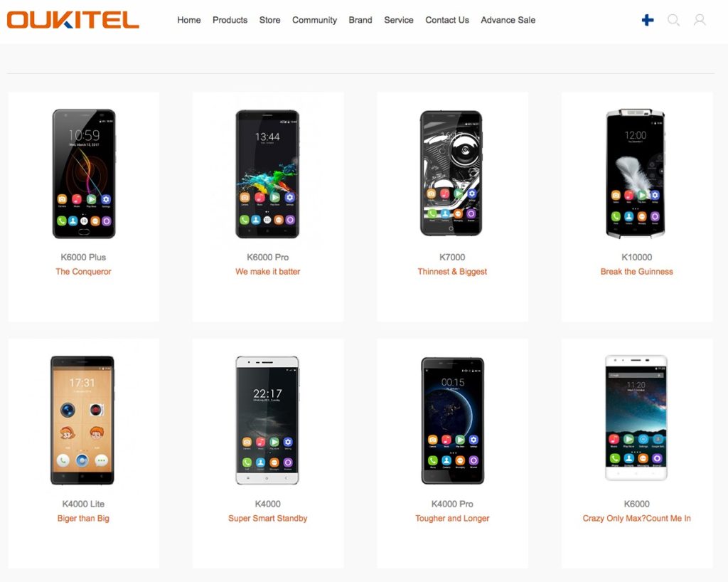
Task: Open the user account icon
Action: point(700,20)
